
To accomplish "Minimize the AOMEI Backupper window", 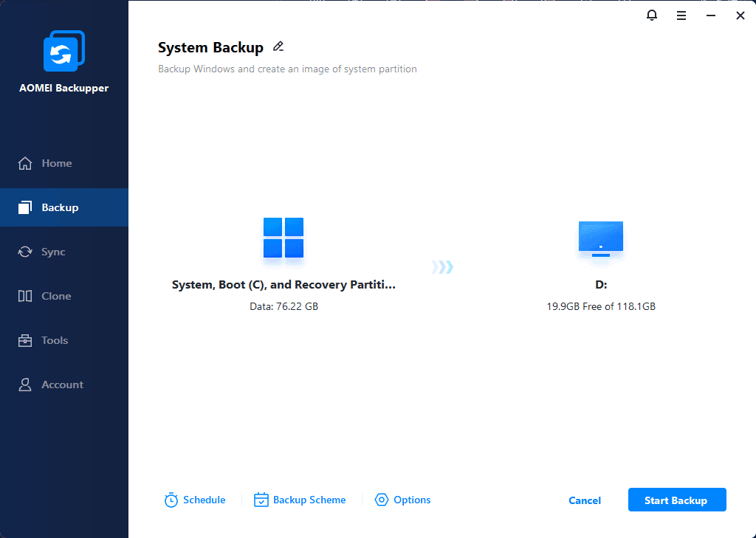I will (x=711, y=15).
